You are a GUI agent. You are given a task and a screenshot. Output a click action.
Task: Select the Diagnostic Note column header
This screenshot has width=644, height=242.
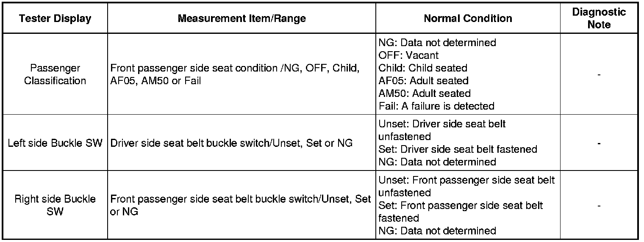pyautogui.click(x=599, y=19)
